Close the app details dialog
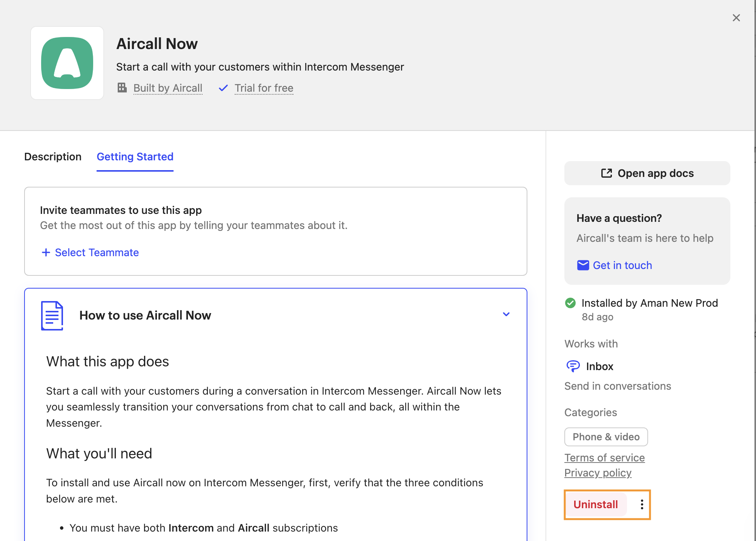Viewport: 756px width, 541px height. tap(736, 18)
